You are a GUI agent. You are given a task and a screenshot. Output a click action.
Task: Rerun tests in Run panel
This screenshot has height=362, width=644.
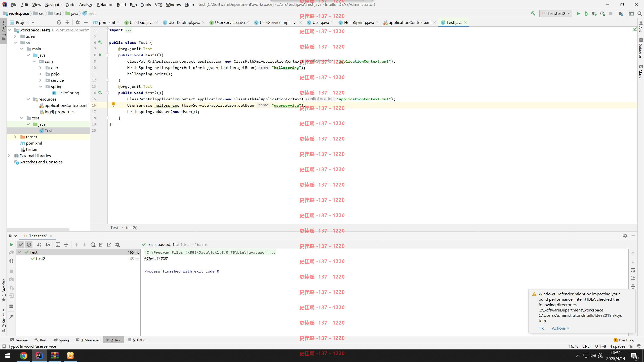click(x=11, y=245)
